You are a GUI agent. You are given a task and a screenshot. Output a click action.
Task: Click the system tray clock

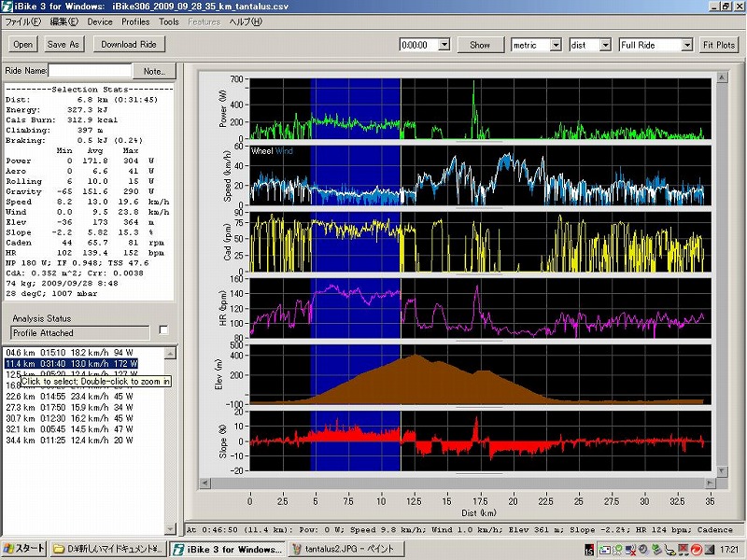tap(727, 548)
